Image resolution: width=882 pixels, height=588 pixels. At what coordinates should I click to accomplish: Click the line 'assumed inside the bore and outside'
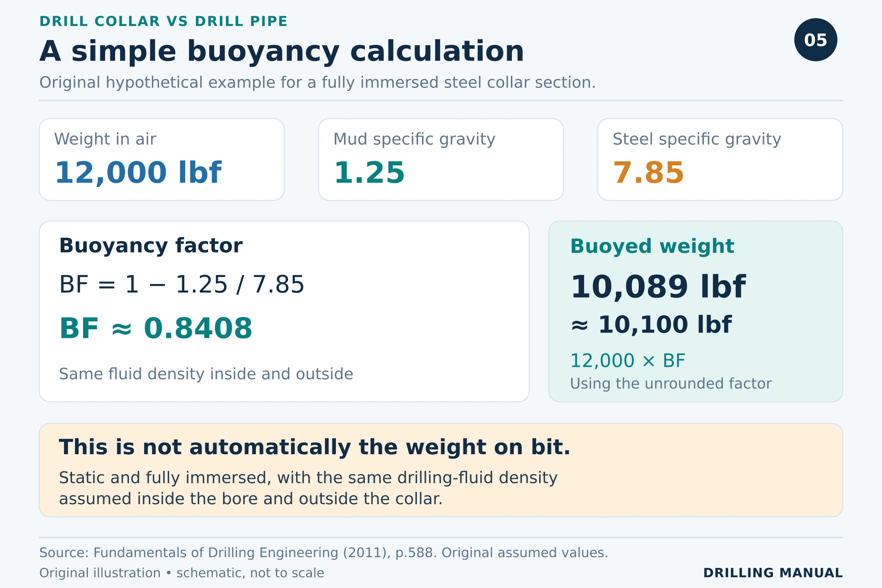251,499
